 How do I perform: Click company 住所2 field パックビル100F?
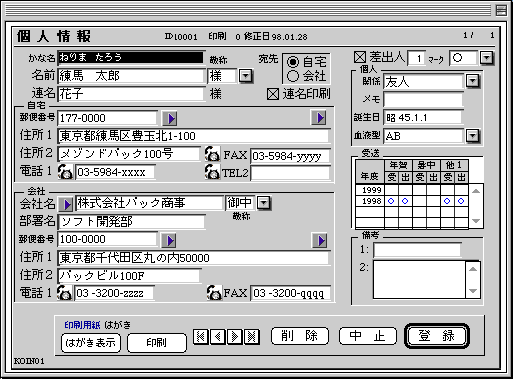[129, 276]
